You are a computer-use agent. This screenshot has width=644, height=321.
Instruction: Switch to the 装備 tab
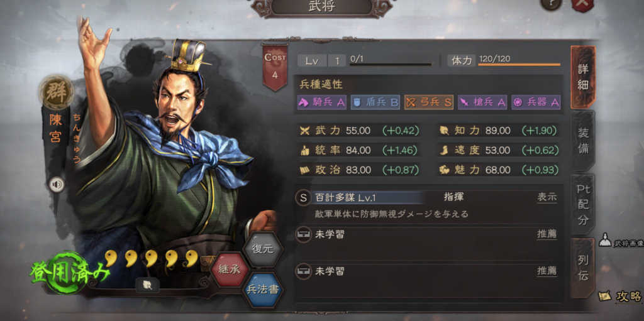coord(583,141)
